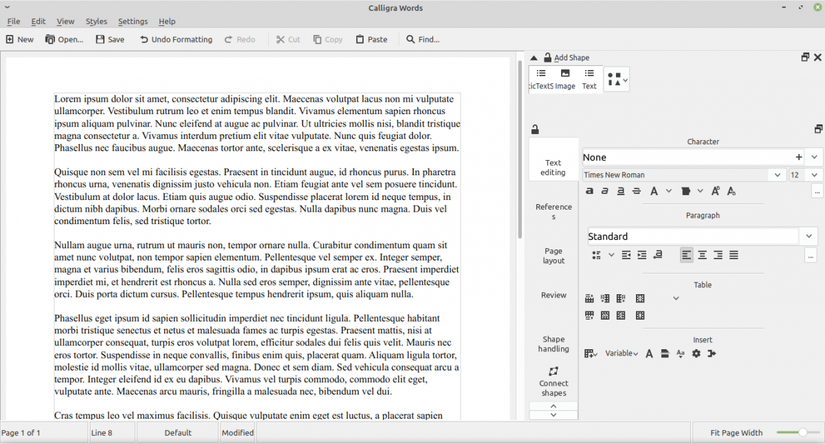The height and width of the screenshot is (444, 825).
Task: Click the Bold formatting icon
Action: coord(590,191)
